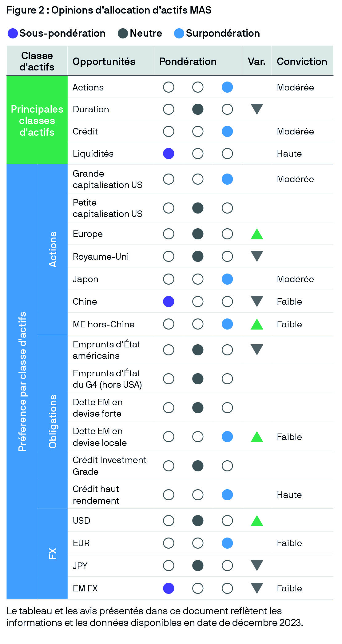The image size is (342, 644).
Task: Select dark neutral circle in Duration row
Action: coord(198,109)
